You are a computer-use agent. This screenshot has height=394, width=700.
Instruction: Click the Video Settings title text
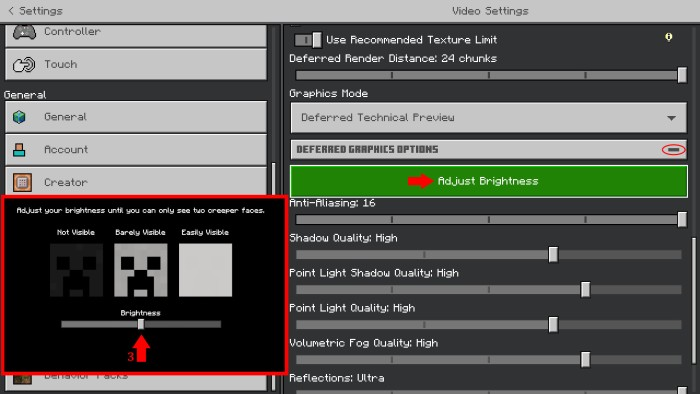[490, 11]
